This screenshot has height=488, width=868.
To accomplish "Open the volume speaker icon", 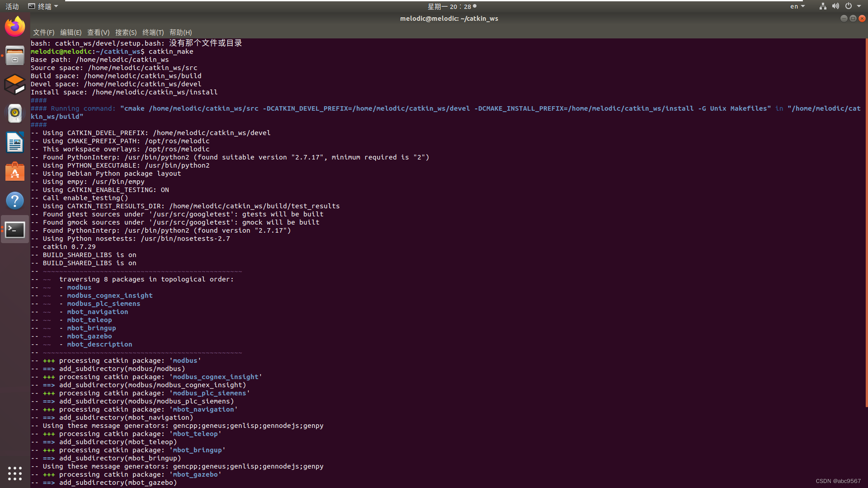I will pos(835,6).
